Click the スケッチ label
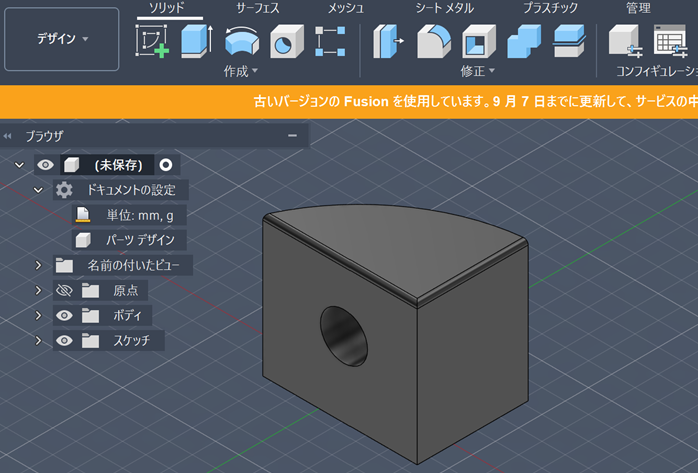Screen dimensions: 698x473 131,340
